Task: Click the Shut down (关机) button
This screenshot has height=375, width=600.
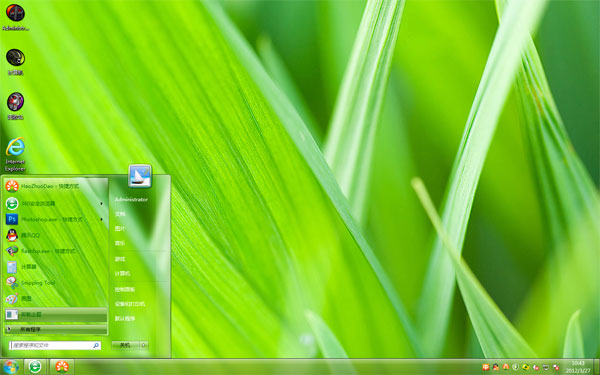Action: click(x=125, y=345)
